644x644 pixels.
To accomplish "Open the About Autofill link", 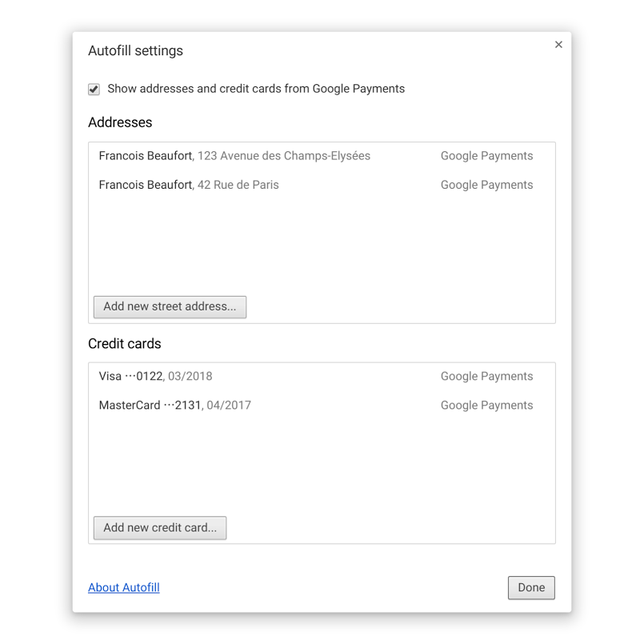I will coord(124,587).
